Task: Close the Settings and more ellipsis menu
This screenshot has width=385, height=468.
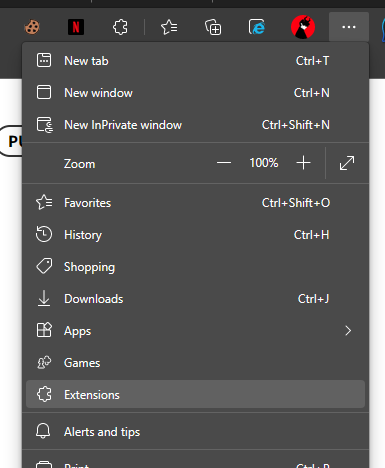Action: click(349, 27)
